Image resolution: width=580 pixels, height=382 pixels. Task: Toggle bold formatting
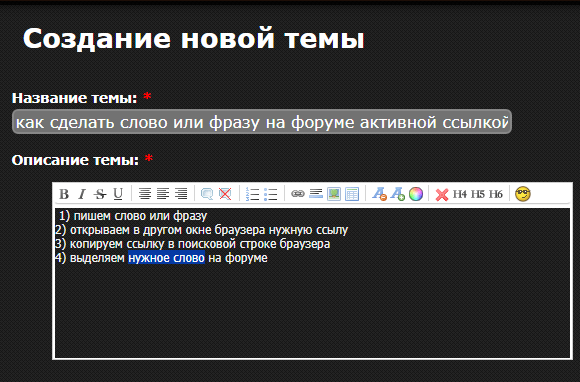point(64,194)
